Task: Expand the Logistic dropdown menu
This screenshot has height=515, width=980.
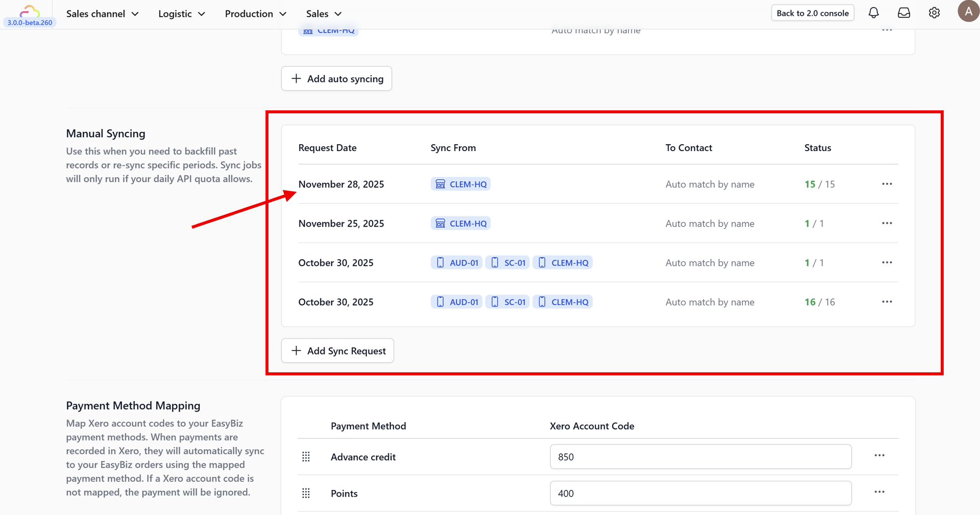Action: tap(181, 14)
